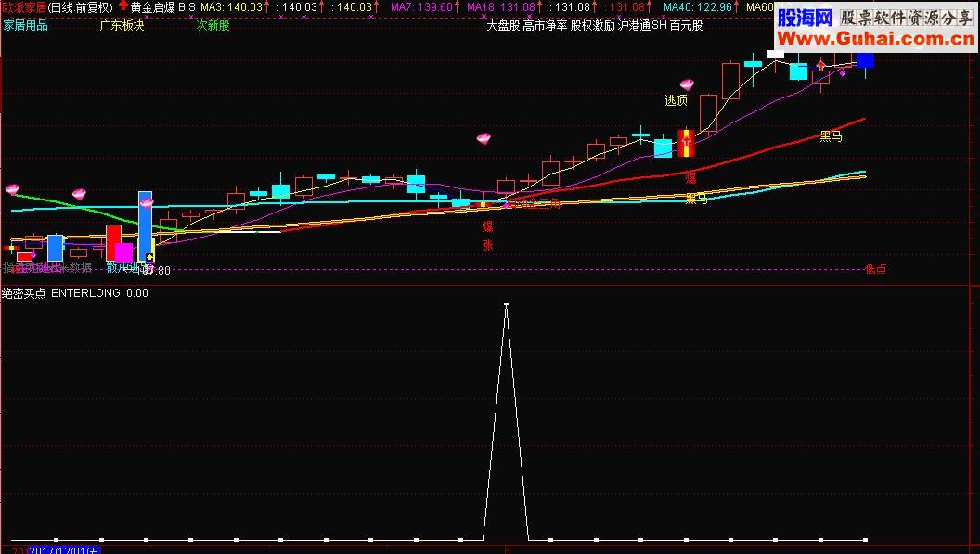
Task: Click the red 涨 signal label
Action: [x=487, y=244]
